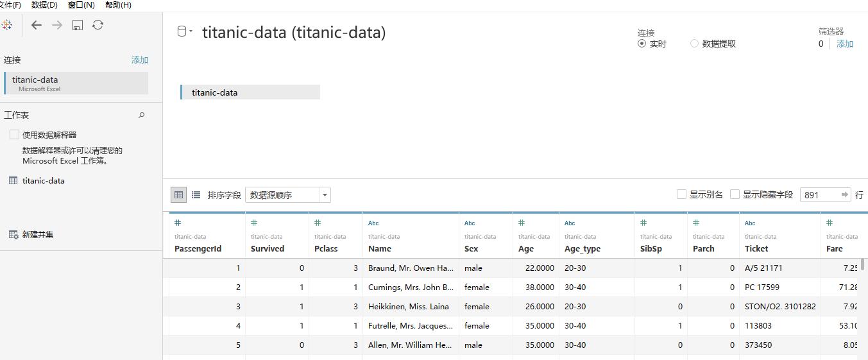The width and height of the screenshot is (868, 360).
Task: Select titanic-data Microsoft Excel connection
Action: pos(76,83)
